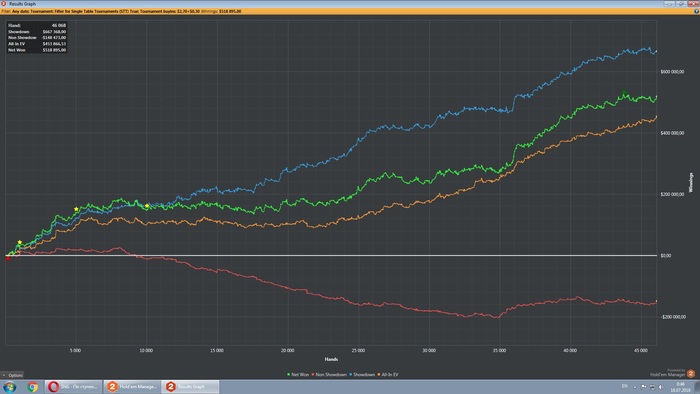
Task: Switch to the Opera SNG window
Action: tap(74, 386)
